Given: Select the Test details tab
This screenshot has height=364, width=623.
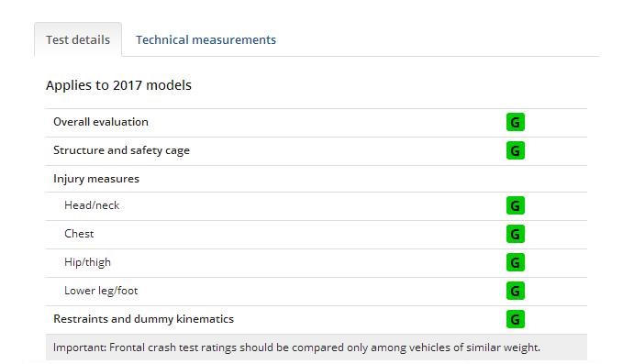Looking at the screenshot, I should (78, 39).
